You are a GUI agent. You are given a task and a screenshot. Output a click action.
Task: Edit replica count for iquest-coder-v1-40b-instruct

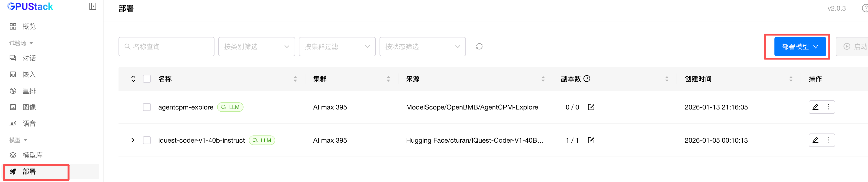tap(591, 140)
